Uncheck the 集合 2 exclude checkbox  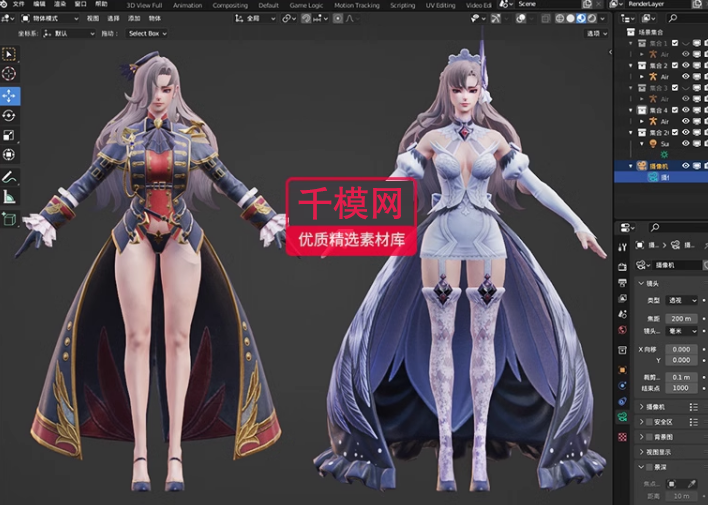click(675, 65)
